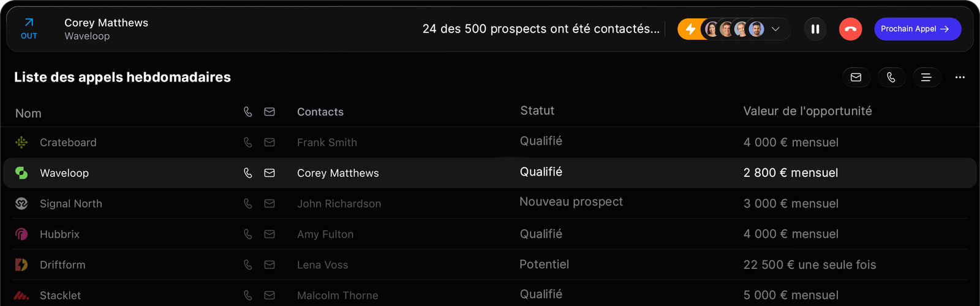
Task: Sort by Valeur de l'opportunité column
Action: pyautogui.click(x=807, y=111)
